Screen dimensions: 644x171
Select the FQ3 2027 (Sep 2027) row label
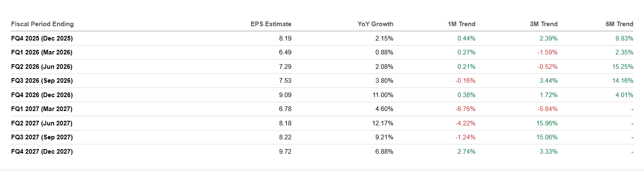(x=42, y=137)
